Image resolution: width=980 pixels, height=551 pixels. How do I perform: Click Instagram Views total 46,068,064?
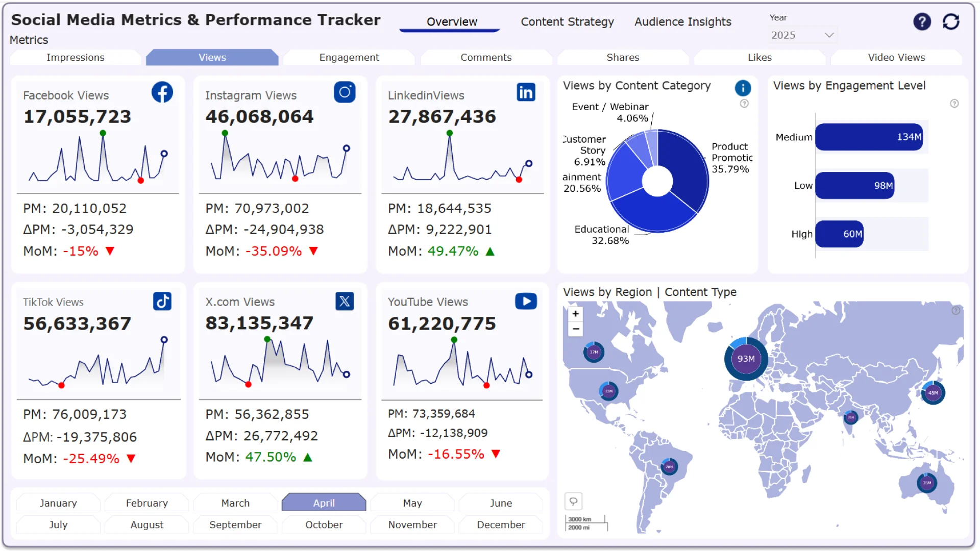(x=259, y=117)
